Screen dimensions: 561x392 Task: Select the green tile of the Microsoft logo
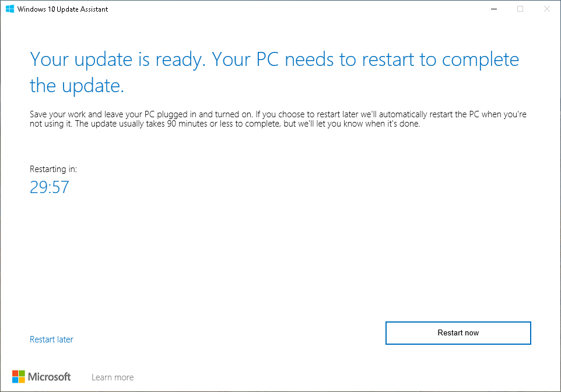click(x=22, y=373)
